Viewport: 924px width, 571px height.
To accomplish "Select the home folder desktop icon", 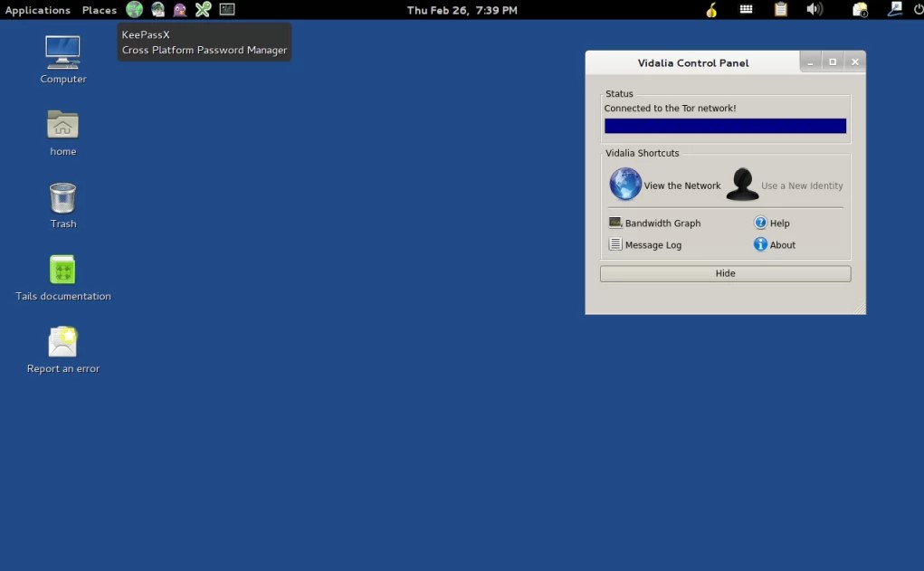I will click(x=63, y=133).
